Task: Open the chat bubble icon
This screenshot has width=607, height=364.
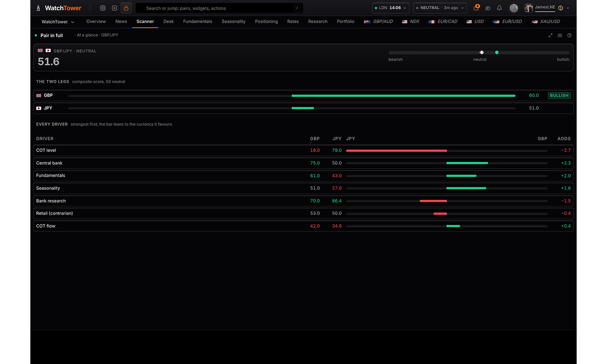Action: coord(488,8)
